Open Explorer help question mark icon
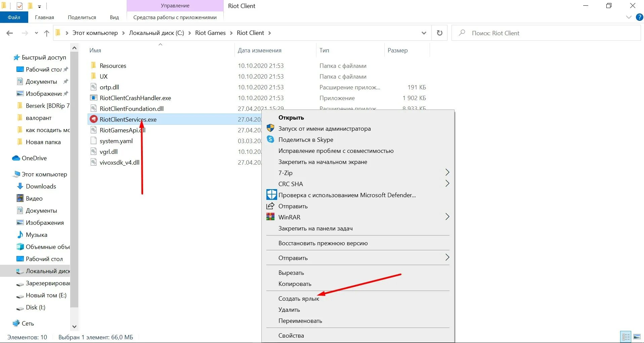Screen dimensions: 644x343 640,17
